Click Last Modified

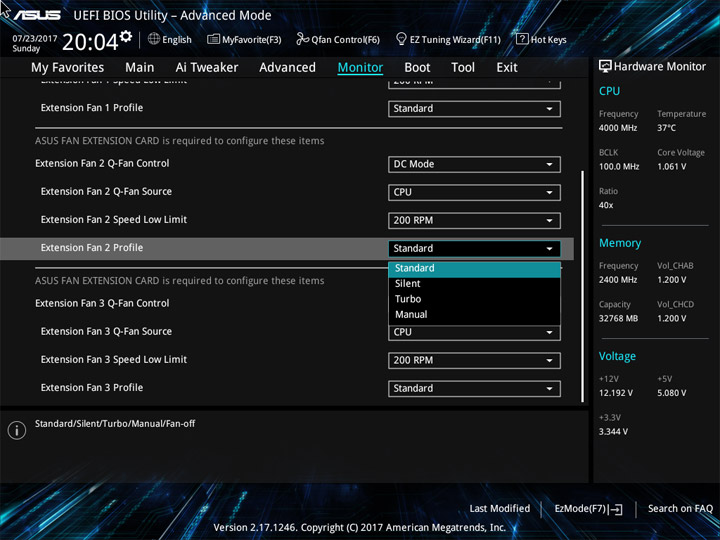(499, 508)
